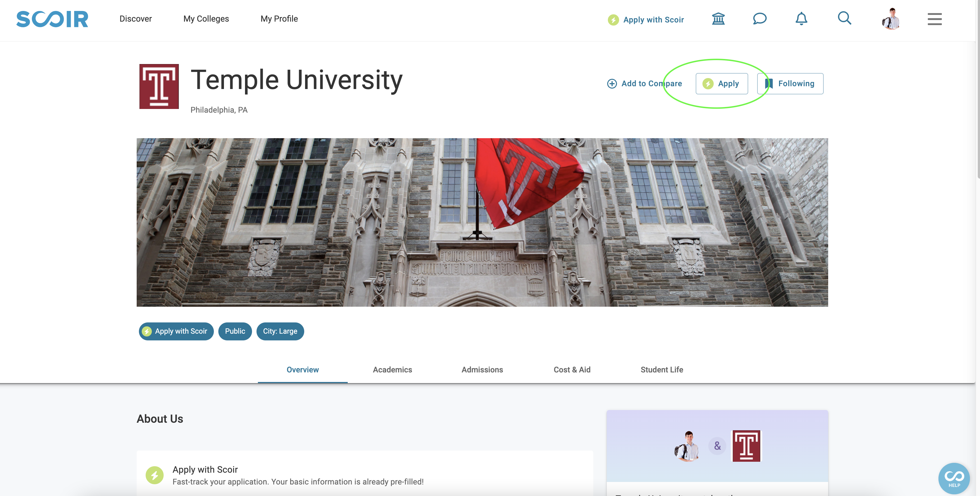Viewport: 980px width, 496px height.
Task: Click the Philadelphia, PA location text
Action: click(219, 110)
